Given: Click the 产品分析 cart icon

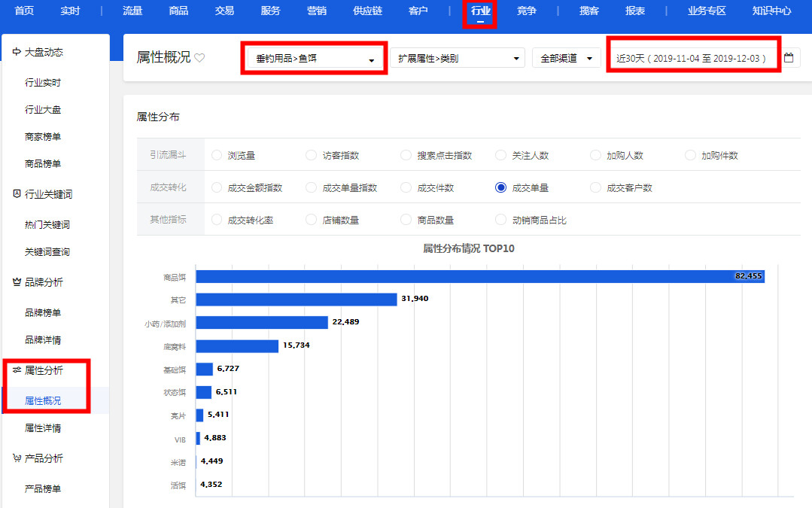Looking at the screenshot, I should pyautogui.click(x=17, y=458).
